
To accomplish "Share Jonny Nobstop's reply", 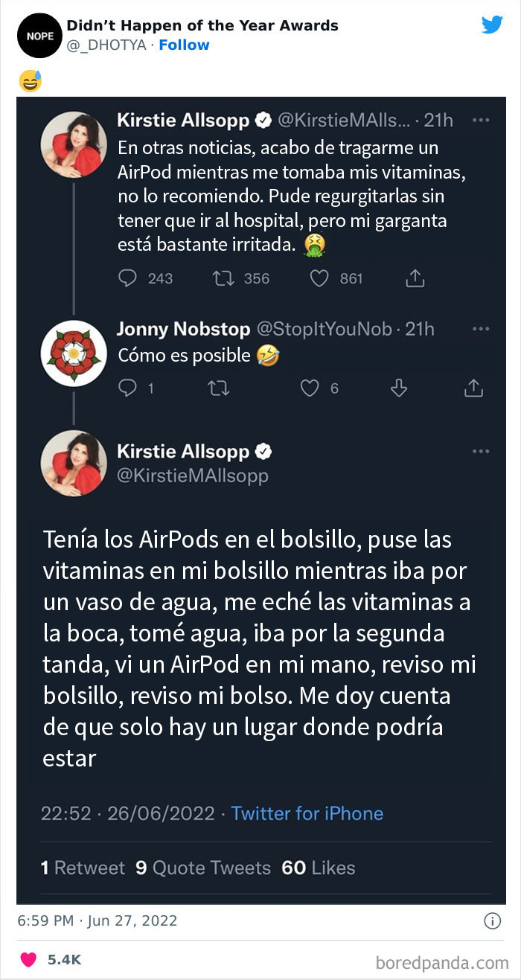I will 473,388.
